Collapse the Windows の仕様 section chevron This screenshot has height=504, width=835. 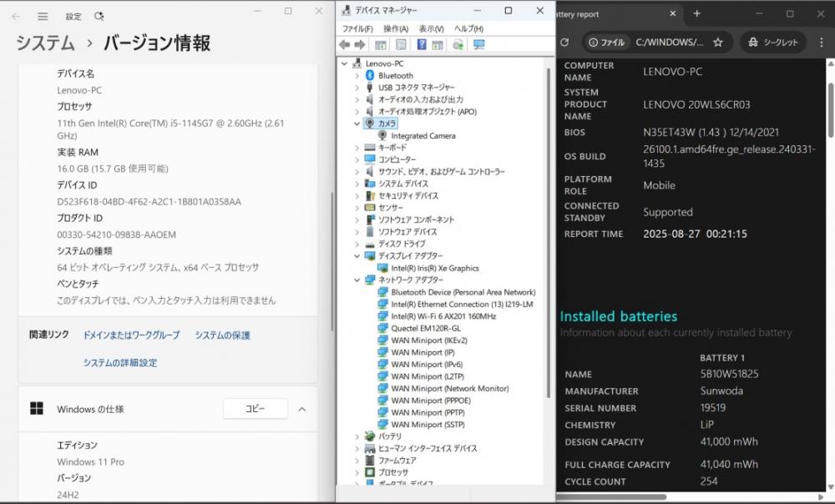click(x=302, y=409)
